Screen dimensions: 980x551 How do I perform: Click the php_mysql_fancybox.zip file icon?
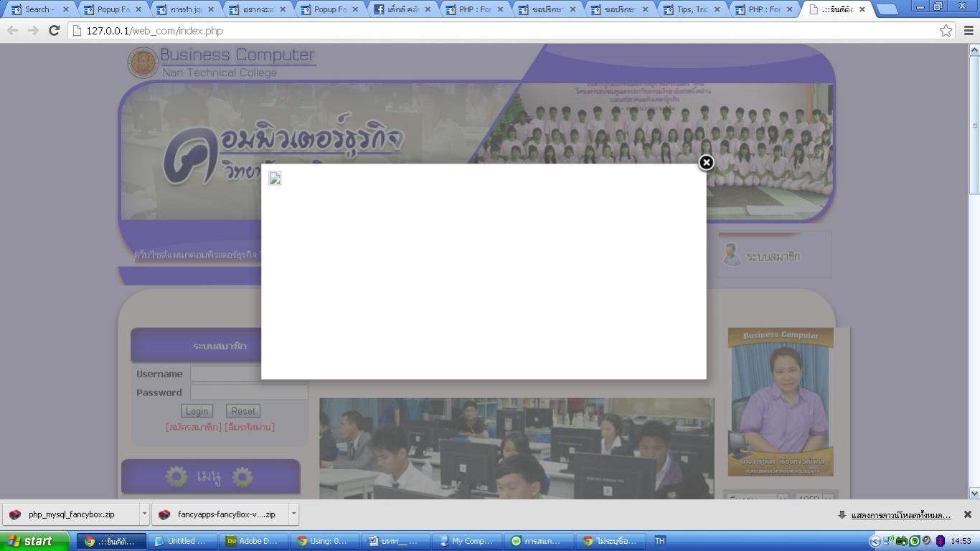(15, 514)
